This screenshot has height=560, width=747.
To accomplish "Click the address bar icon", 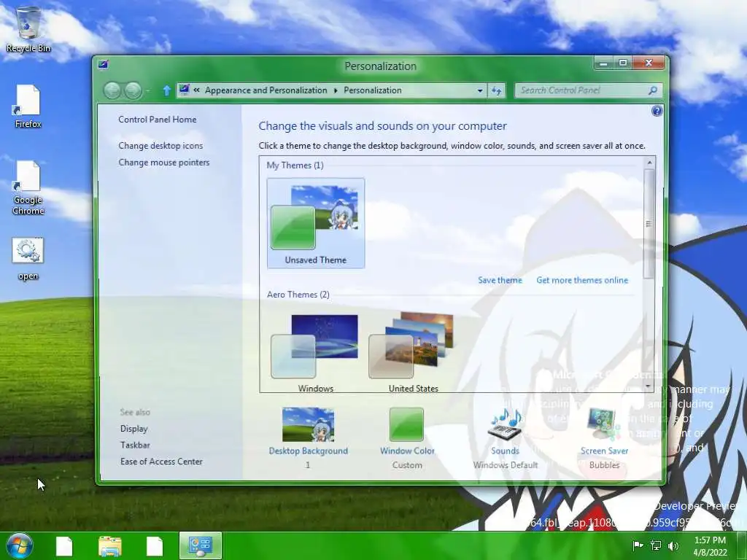I will tap(185, 90).
